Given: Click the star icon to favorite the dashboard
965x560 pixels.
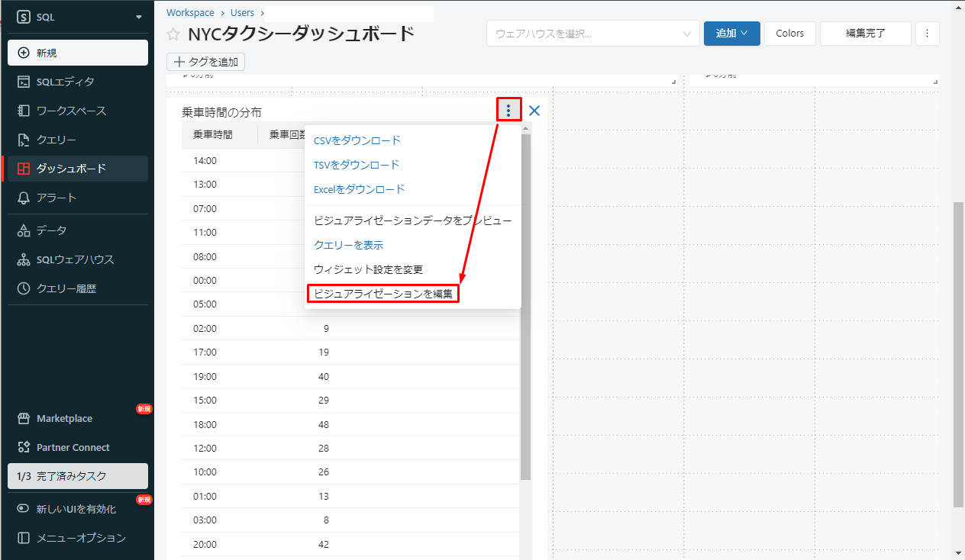Looking at the screenshot, I should pos(173,34).
